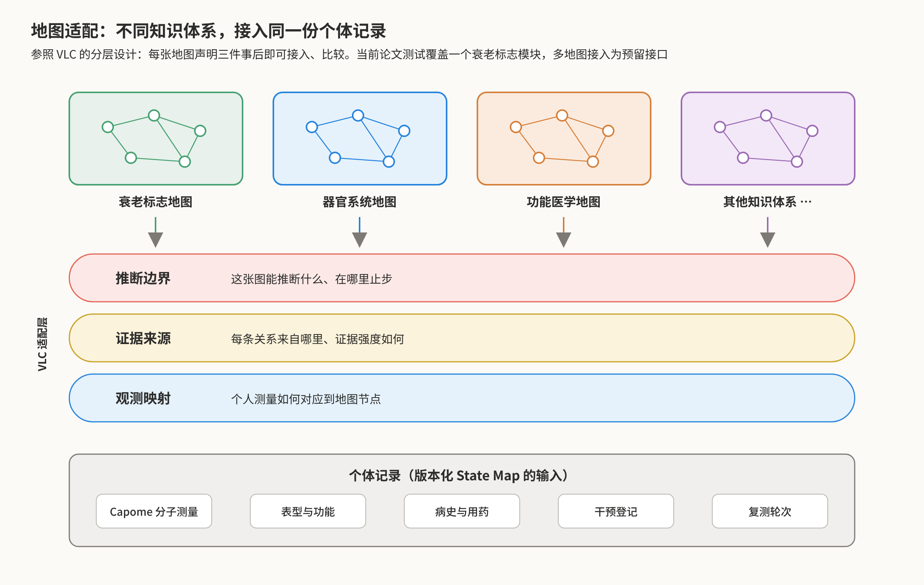Click the text 这张图能推断什么、在哪里止步
924x585 pixels.
tap(311, 279)
